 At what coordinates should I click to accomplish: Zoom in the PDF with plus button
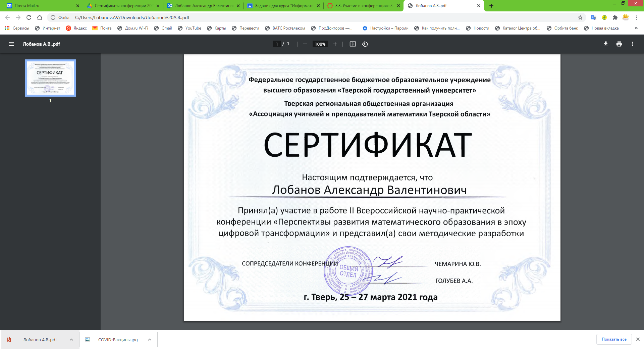click(335, 44)
